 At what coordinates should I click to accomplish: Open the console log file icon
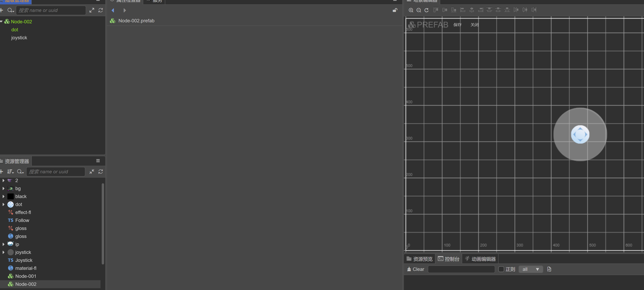pyautogui.click(x=549, y=269)
